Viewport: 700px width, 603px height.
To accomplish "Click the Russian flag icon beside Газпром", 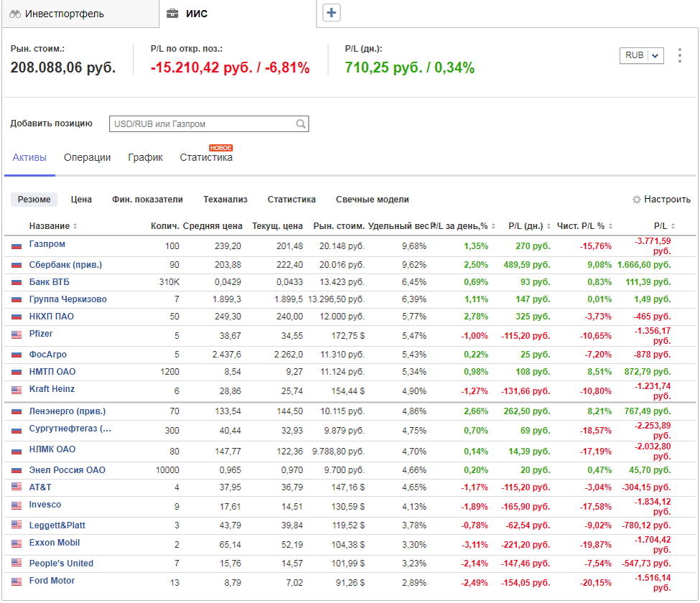I will [x=17, y=246].
